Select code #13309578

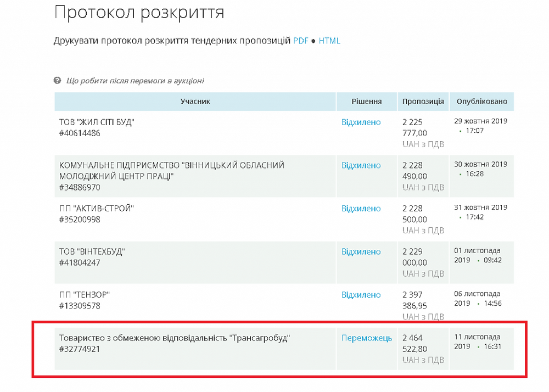point(80,306)
